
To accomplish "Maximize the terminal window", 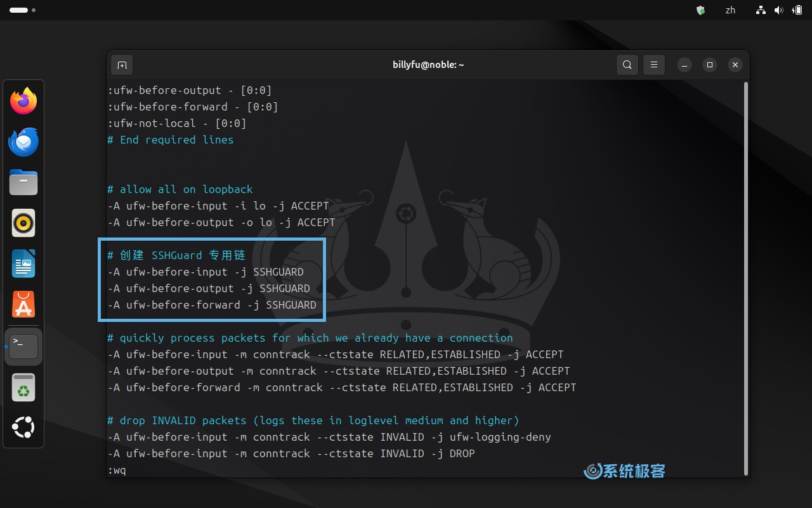I will 710,65.
